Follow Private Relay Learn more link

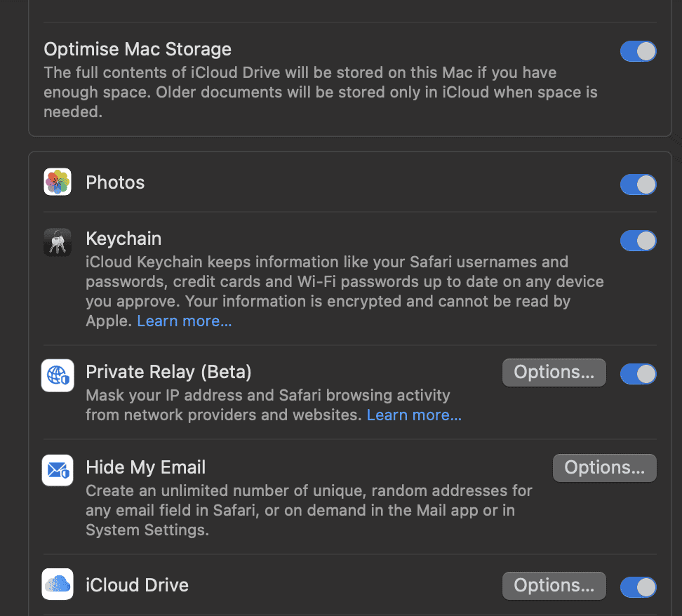tap(414, 415)
